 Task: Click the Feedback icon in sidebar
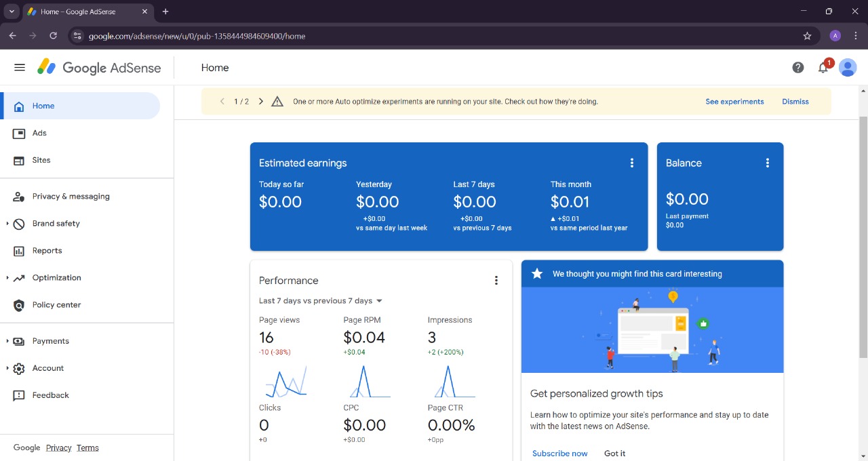pyautogui.click(x=19, y=395)
